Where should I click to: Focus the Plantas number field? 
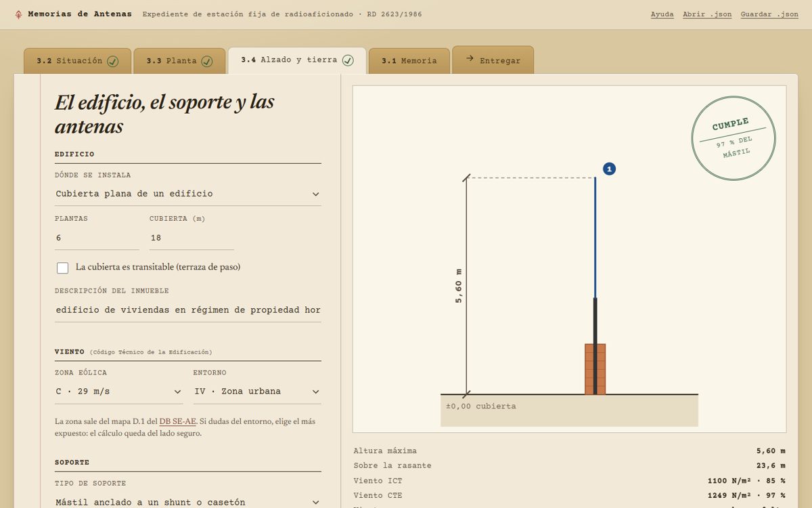tap(97, 238)
